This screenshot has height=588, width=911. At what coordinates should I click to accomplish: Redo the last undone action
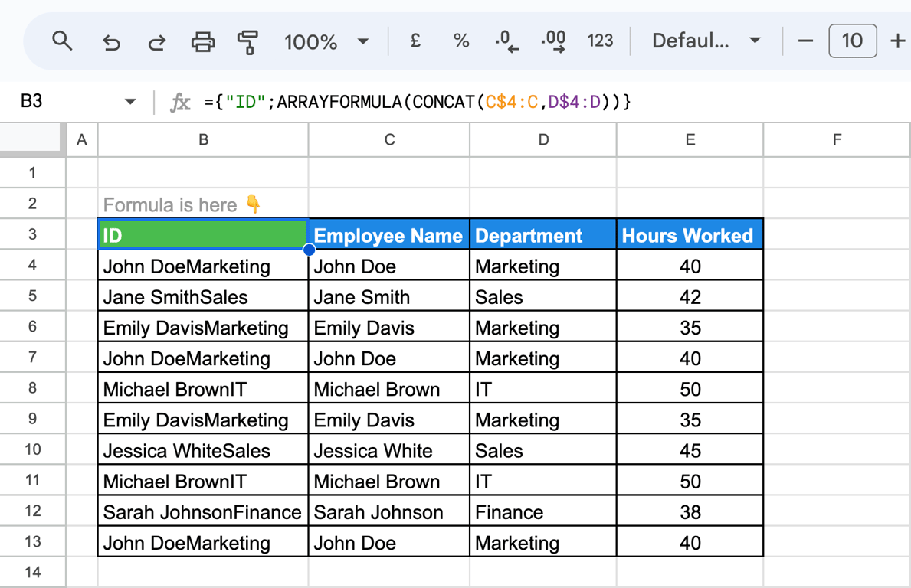tap(156, 42)
